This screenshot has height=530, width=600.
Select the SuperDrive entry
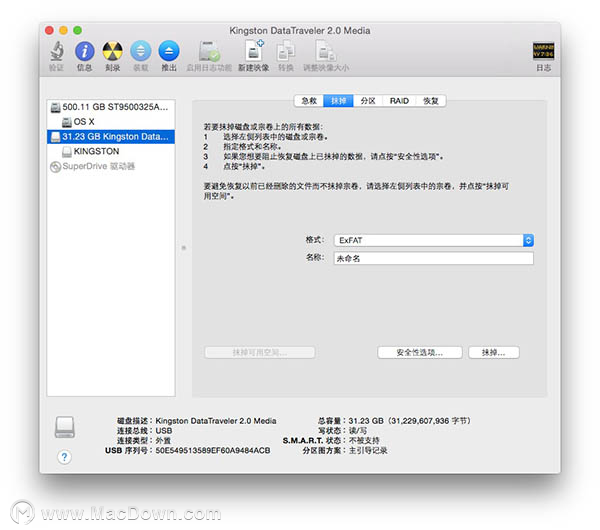pos(111,166)
